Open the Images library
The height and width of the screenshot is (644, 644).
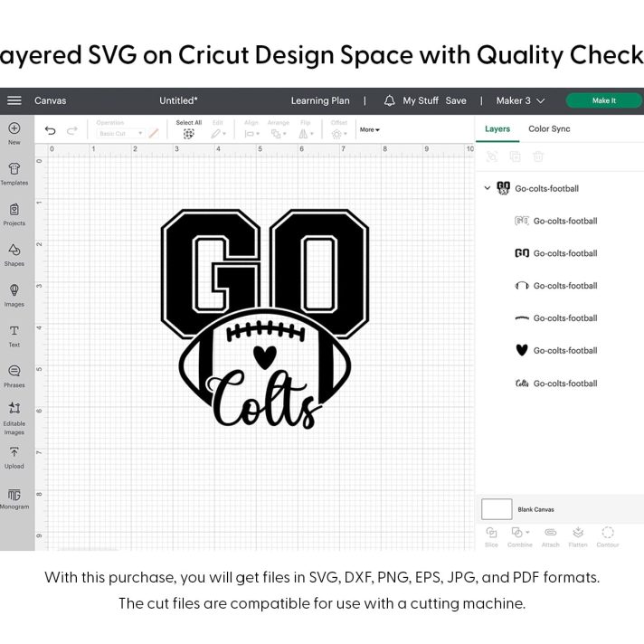[14, 296]
